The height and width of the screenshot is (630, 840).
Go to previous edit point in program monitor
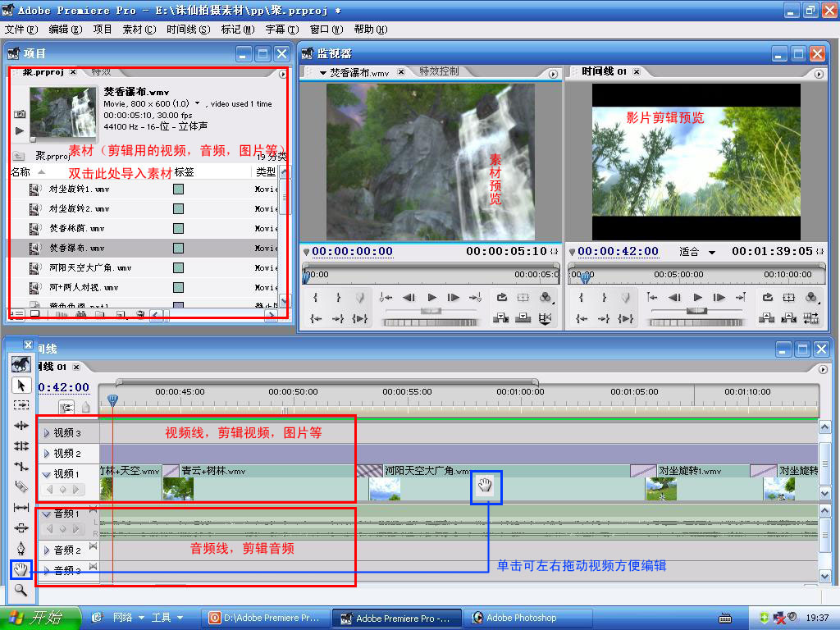coord(652,297)
